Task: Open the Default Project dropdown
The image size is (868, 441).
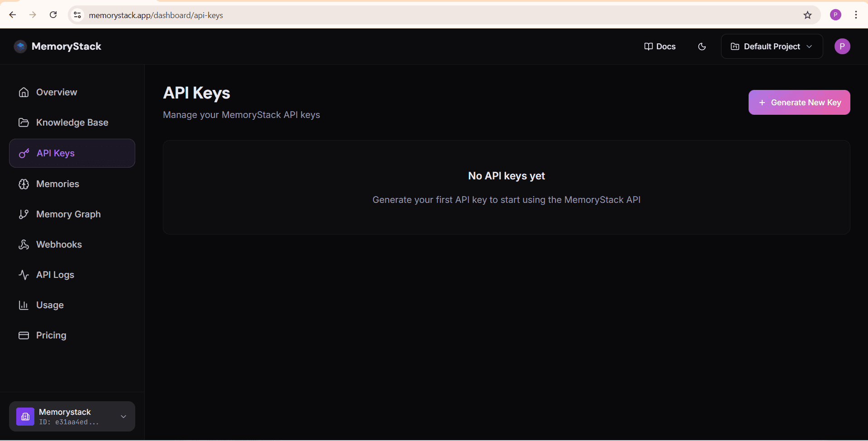Action: (772, 47)
